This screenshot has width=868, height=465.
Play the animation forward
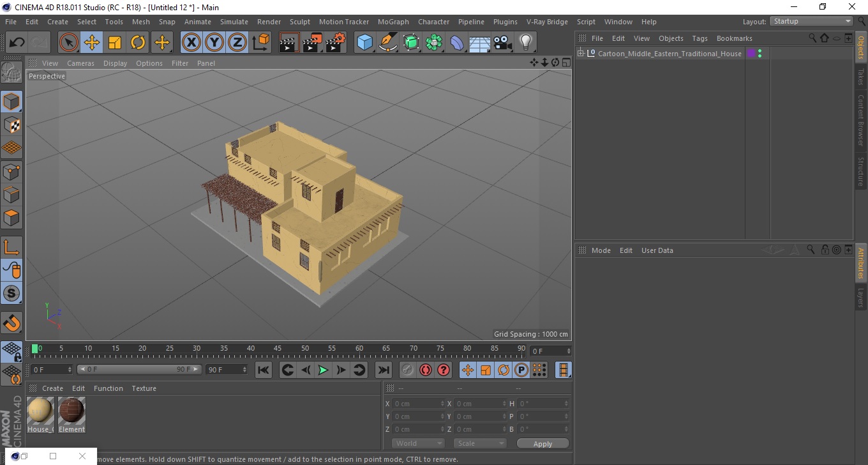[324, 370]
